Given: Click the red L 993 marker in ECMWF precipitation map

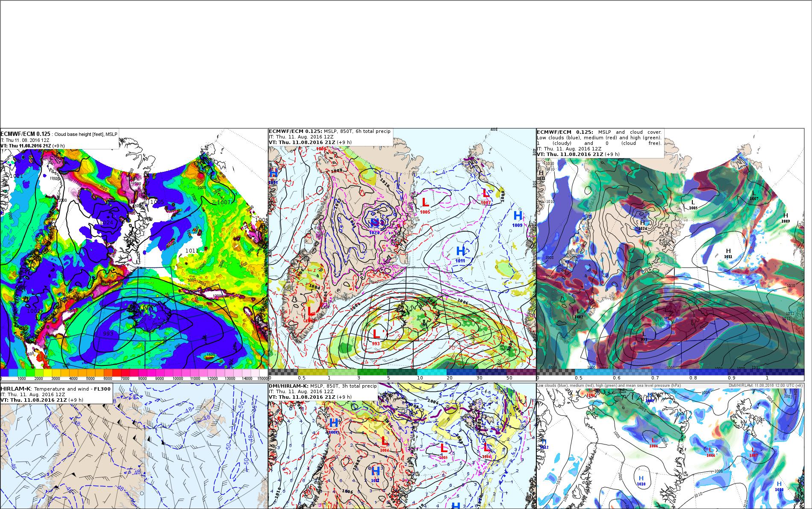Looking at the screenshot, I should [x=376, y=336].
